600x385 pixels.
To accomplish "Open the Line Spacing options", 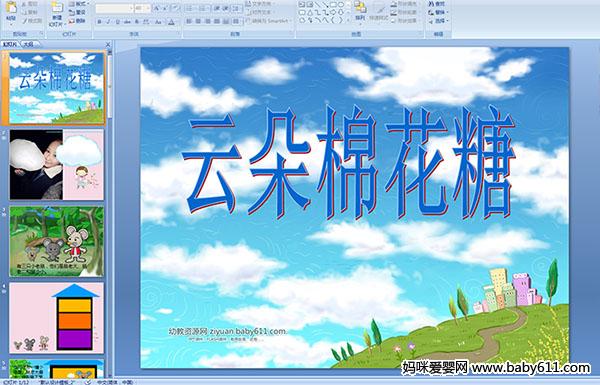I will point(237,8).
